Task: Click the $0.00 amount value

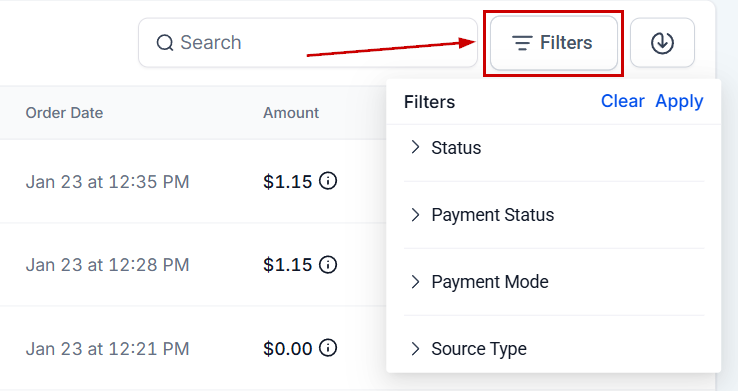Action: click(288, 349)
